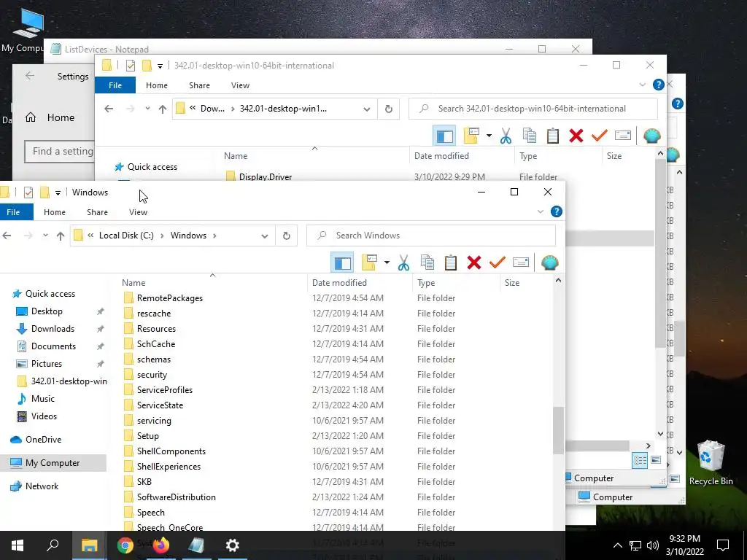This screenshot has height=560, width=747.
Task: Open View tab in 342.01 window
Action: tap(240, 85)
